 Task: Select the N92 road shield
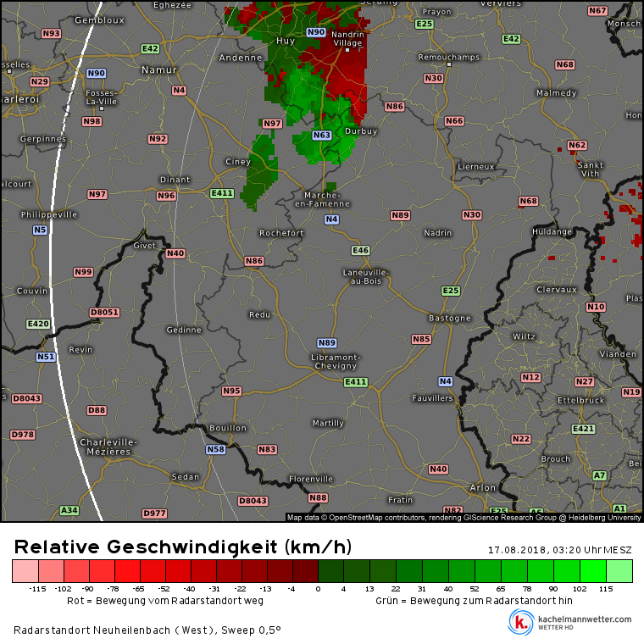click(158, 139)
